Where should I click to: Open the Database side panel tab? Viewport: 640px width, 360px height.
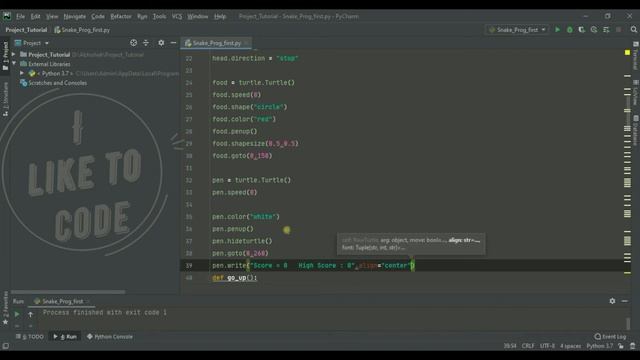[636, 131]
